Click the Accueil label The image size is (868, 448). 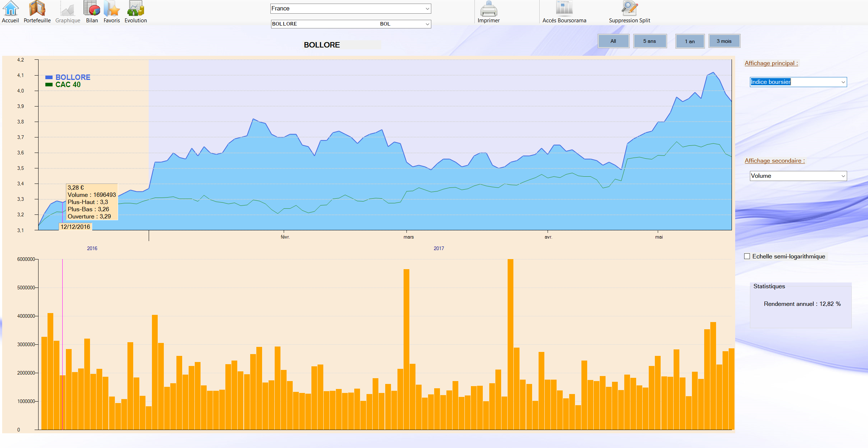coord(10,21)
